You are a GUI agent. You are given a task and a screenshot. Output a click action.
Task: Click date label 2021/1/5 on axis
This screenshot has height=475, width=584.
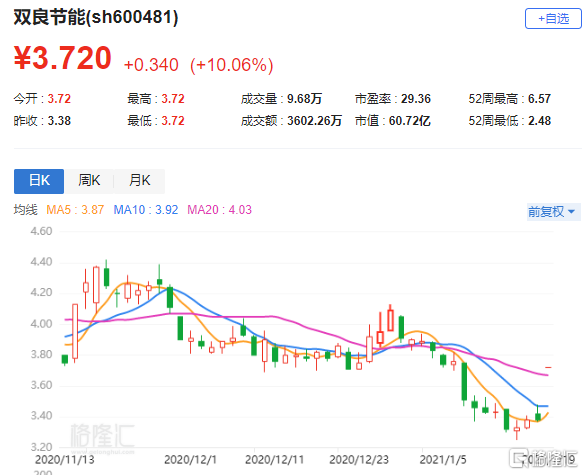(x=443, y=460)
